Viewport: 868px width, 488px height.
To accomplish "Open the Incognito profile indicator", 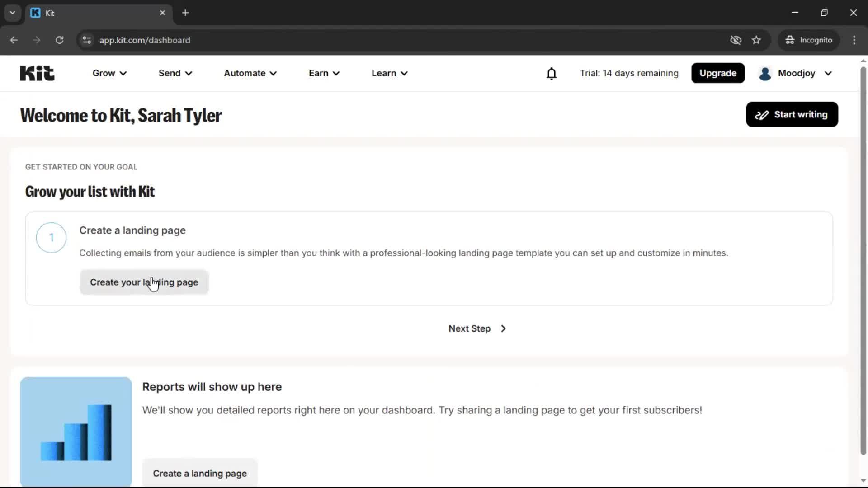I will (809, 40).
